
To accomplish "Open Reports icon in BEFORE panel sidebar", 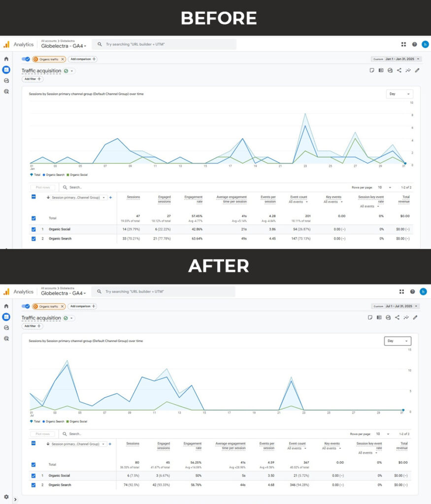I will [6, 69].
